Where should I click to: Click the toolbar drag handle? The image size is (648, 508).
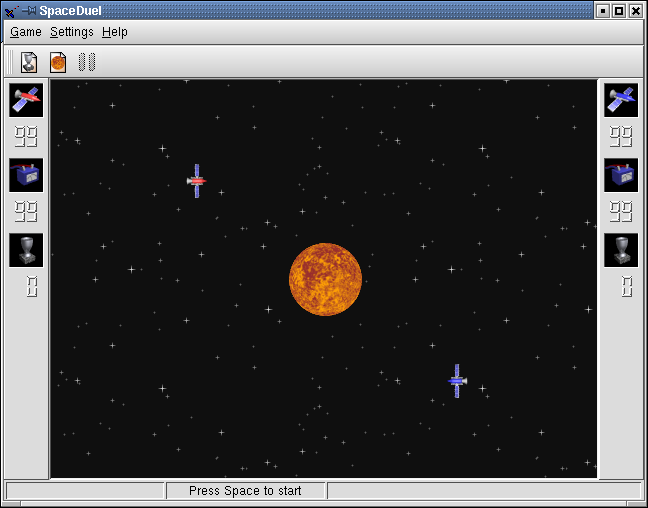click(10, 62)
